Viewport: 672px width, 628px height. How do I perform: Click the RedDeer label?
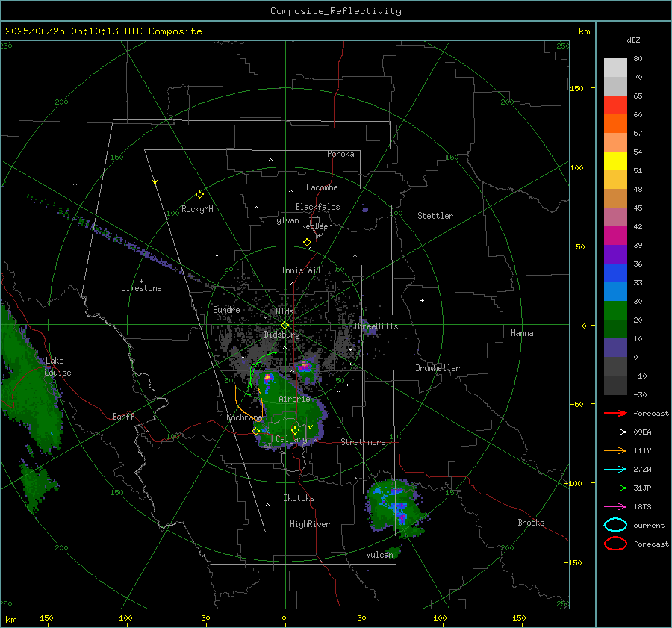click(x=317, y=226)
